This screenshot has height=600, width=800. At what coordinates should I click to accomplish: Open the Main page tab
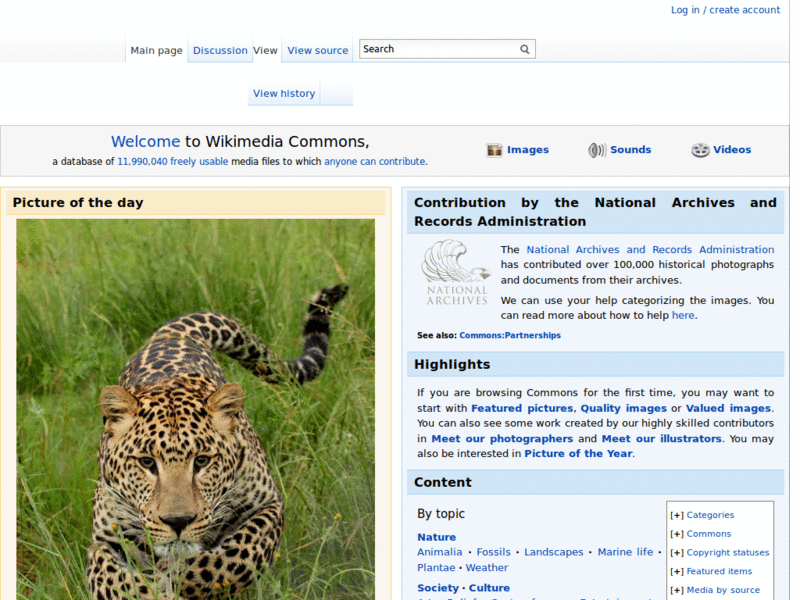[x=156, y=51]
